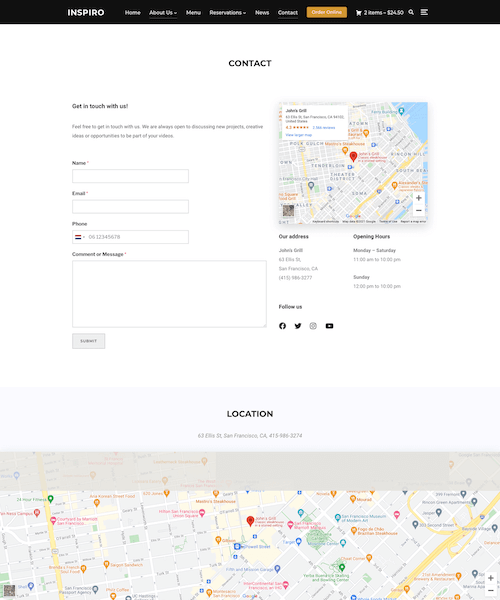
Task: Click the 24 Hour Fitness map marker
Action: pos(50,499)
